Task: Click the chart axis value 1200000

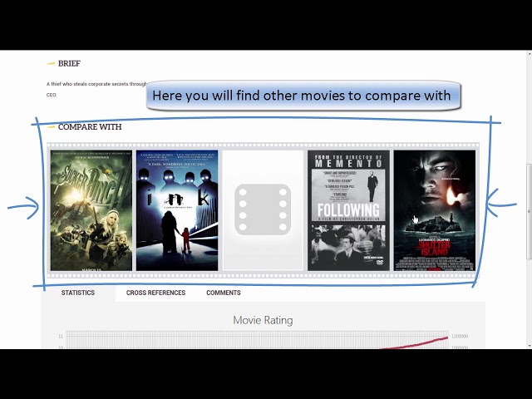Action: click(x=460, y=336)
